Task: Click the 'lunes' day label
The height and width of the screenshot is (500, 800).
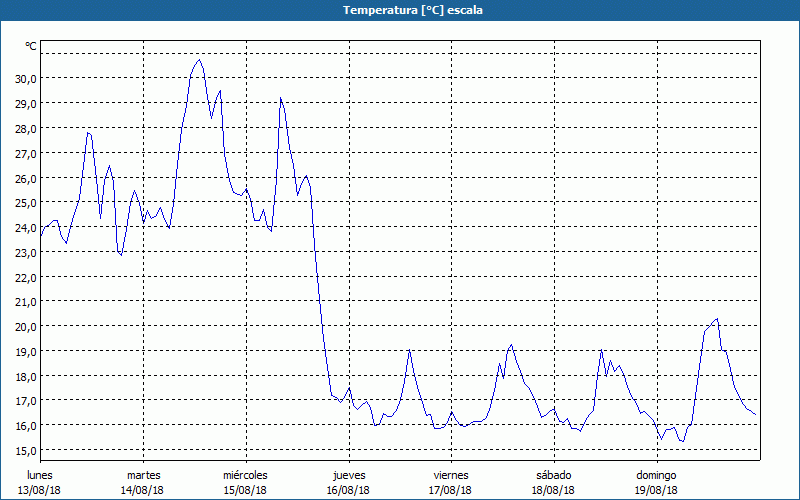Action: (x=40, y=476)
